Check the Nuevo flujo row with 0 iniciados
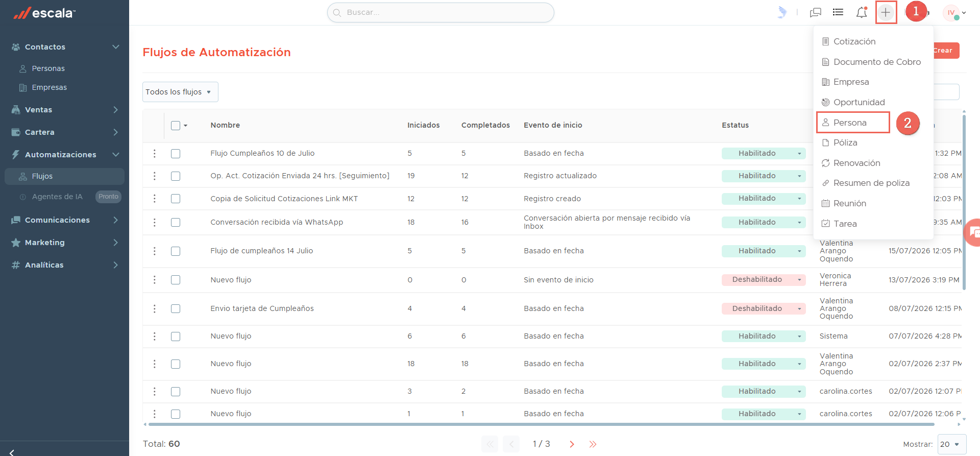Viewport: 980px width, 456px height. [x=176, y=280]
